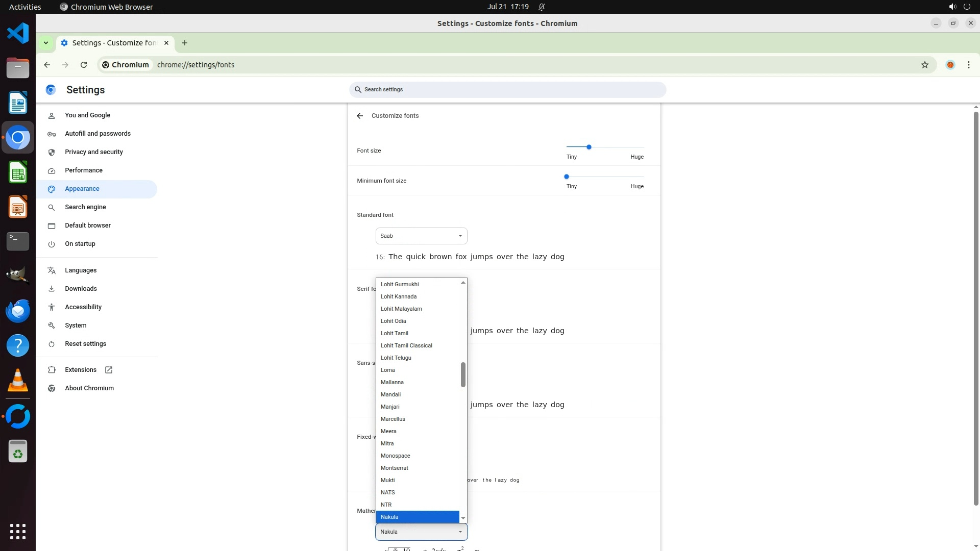
Task: Launch Visual Studio Code from the dock
Action: coord(18,34)
